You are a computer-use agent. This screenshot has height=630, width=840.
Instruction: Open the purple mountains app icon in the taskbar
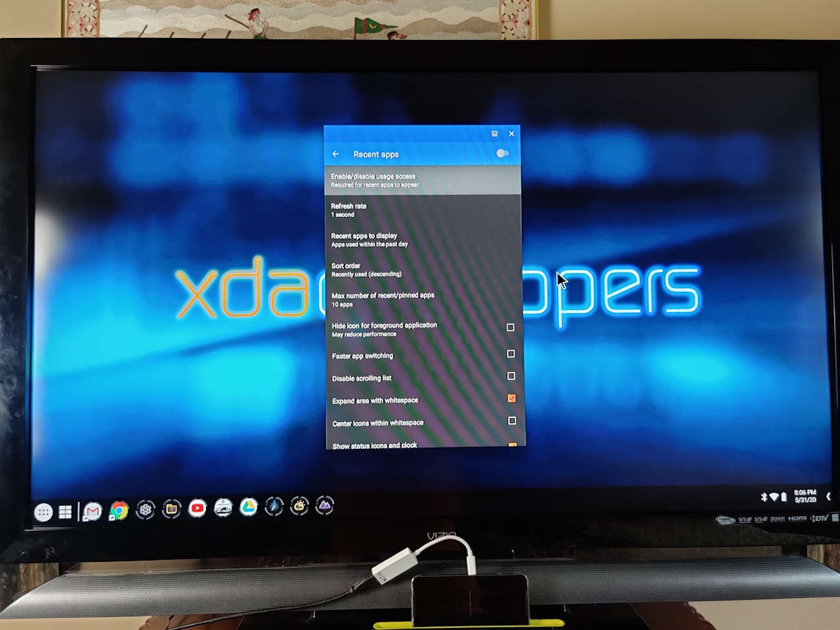click(325, 505)
